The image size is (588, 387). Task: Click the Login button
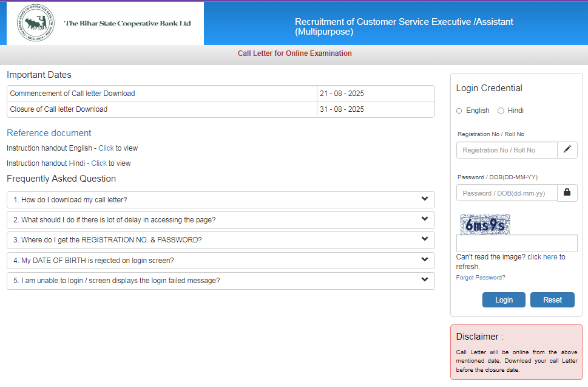pos(503,300)
